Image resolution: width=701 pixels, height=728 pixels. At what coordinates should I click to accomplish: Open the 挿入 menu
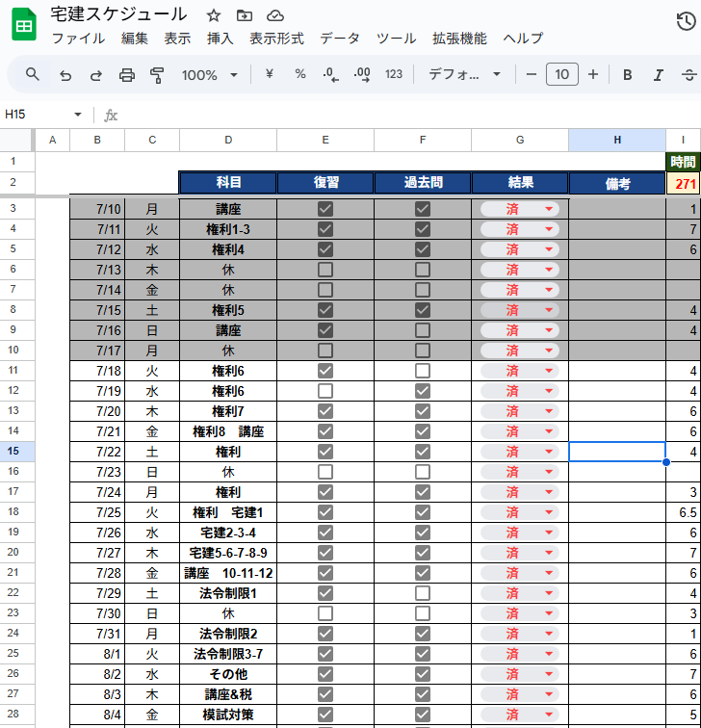coord(220,39)
